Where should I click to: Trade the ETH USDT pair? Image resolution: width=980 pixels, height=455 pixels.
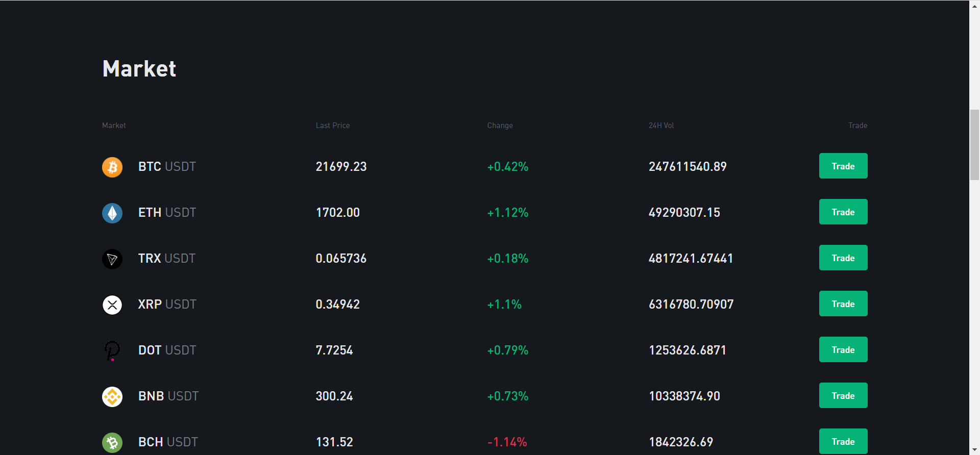tap(843, 212)
